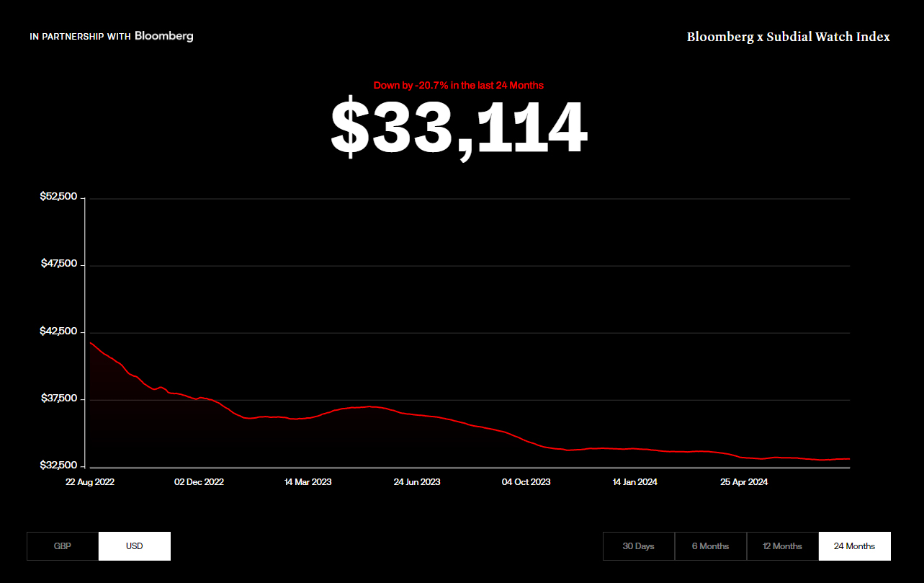Click the $37,500 axis label
924x583 pixels.
(58, 399)
